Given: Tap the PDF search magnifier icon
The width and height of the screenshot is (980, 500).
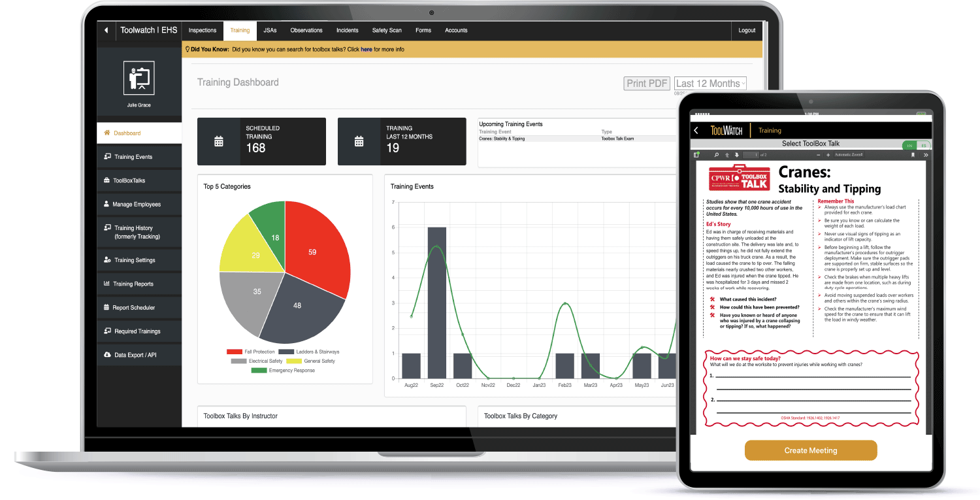Looking at the screenshot, I should (x=716, y=155).
